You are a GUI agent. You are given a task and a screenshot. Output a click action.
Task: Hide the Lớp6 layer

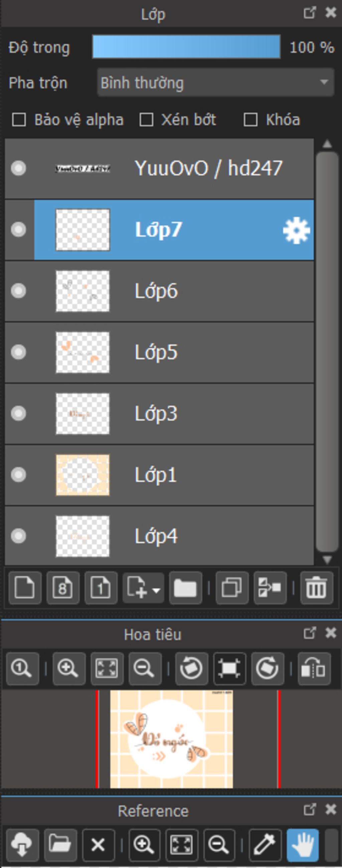click(x=18, y=291)
